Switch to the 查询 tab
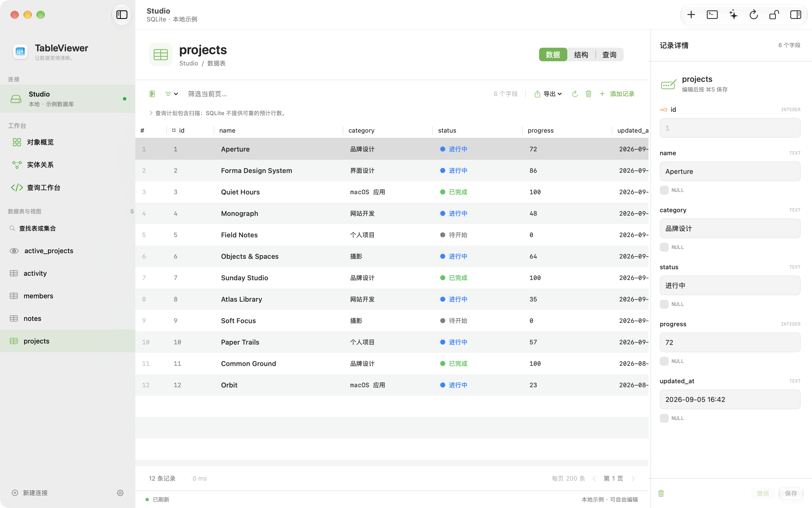Viewport: 812px width, 508px height. (609, 54)
